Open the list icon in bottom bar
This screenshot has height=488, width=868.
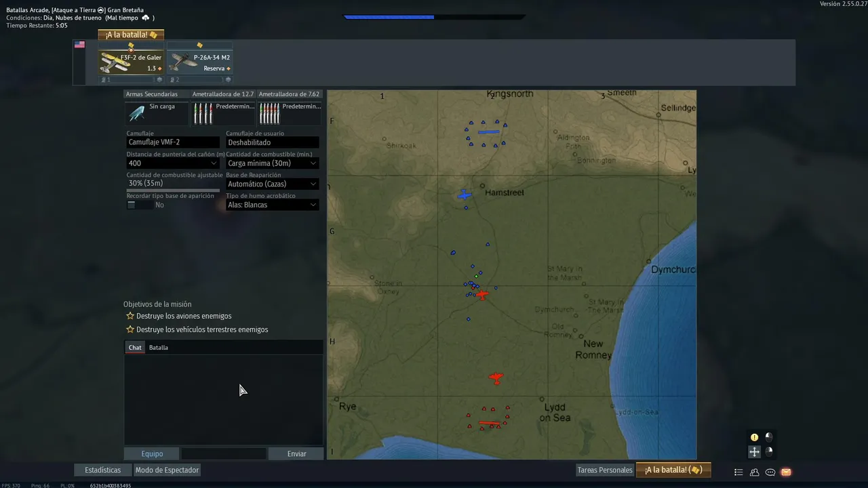pyautogui.click(x=738, y=472)
